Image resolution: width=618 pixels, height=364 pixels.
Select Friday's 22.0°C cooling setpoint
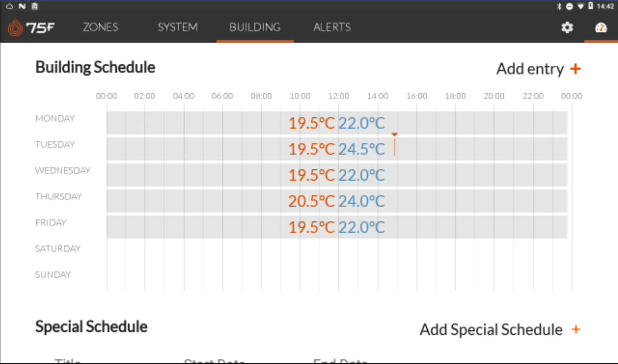pos(362,227)
